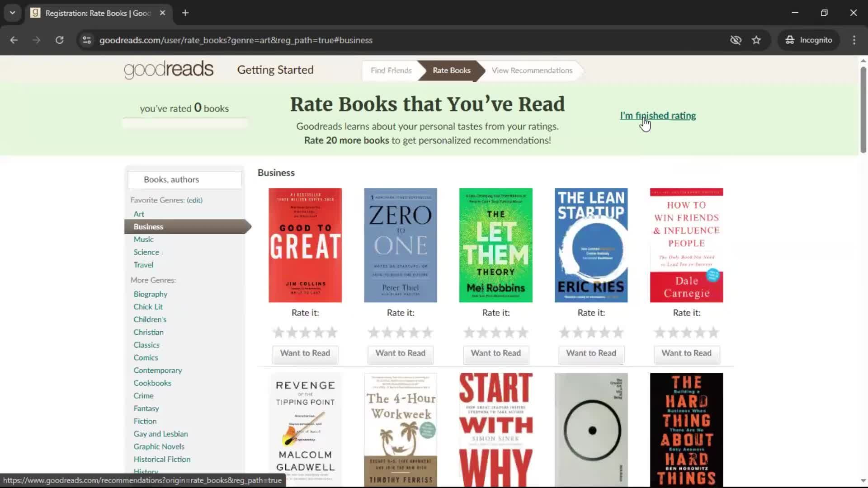Screen dimensions: 868x488
Task: Rate How to Win Friends five stars
Action: coord(714,333)
